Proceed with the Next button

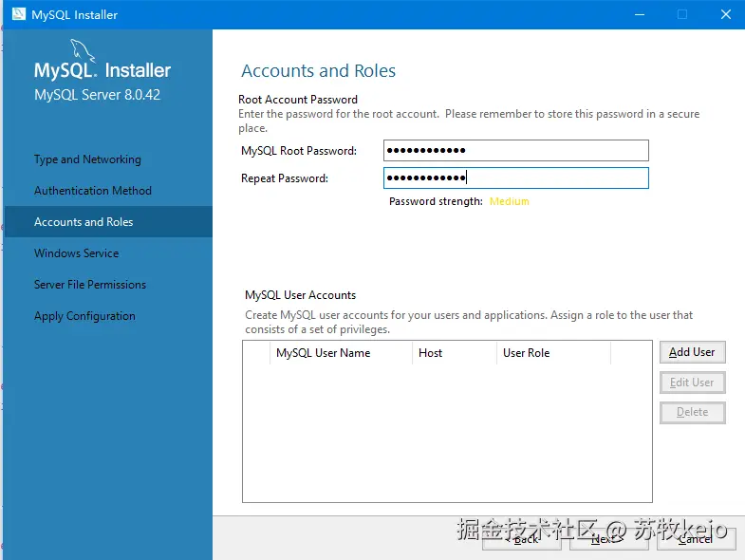tap(608, 539)
